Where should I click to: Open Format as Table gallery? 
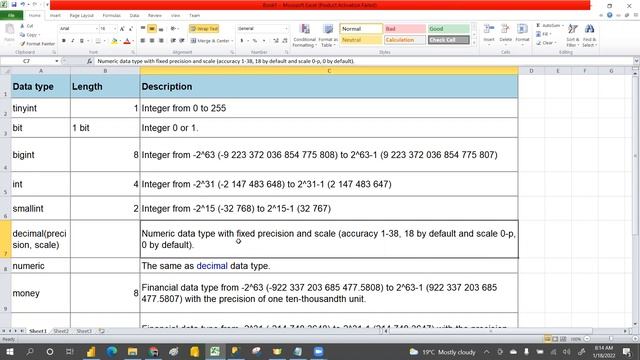point(328,35)
